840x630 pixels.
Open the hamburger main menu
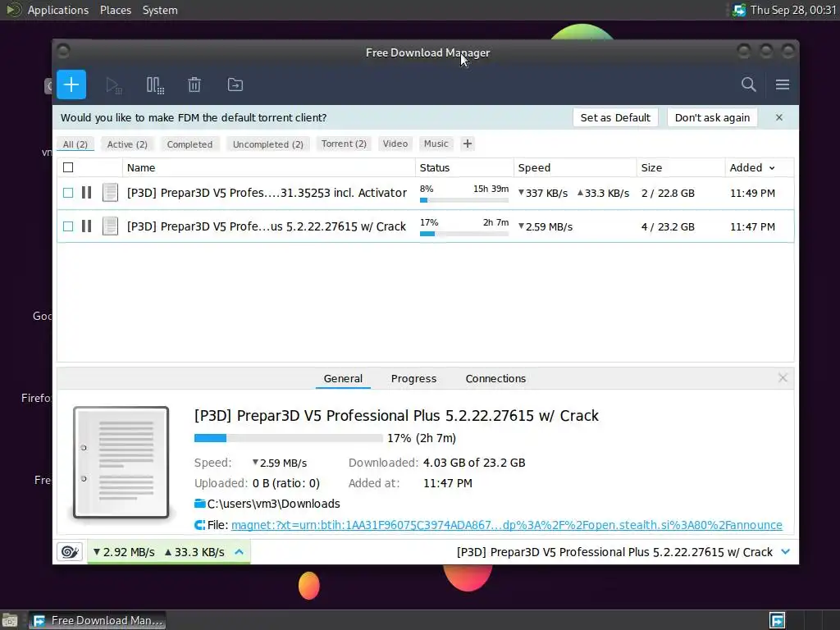[782, 84]
